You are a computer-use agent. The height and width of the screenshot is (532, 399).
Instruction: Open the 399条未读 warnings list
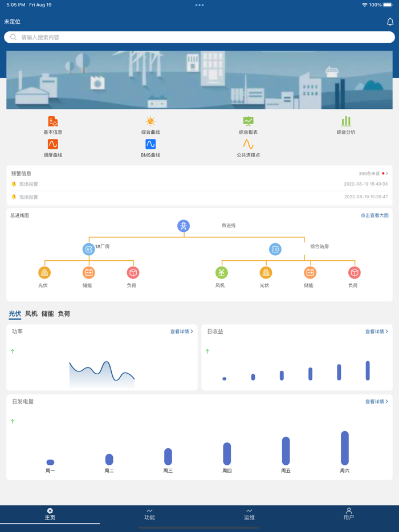click(x=373, y=174)
